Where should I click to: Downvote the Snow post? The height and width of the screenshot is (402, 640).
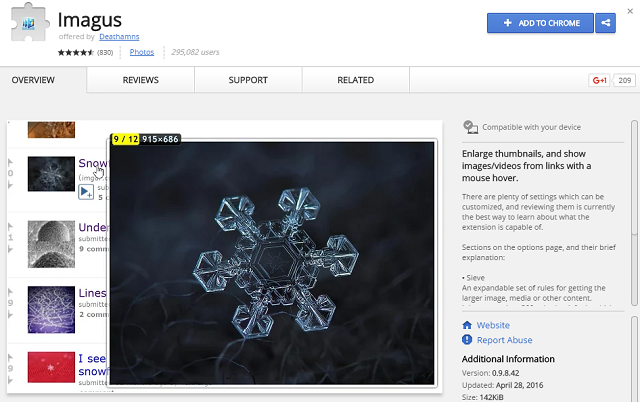[10, 185]
